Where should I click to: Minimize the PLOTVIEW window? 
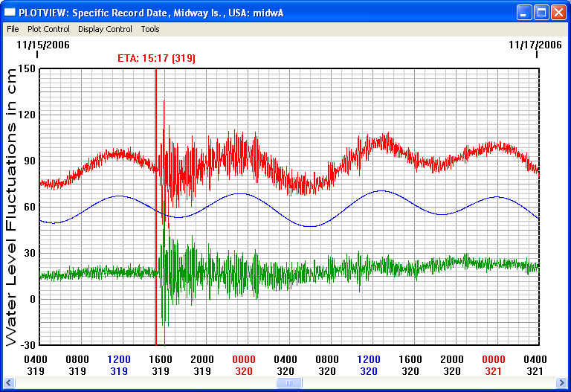click(x=524, y=13)
